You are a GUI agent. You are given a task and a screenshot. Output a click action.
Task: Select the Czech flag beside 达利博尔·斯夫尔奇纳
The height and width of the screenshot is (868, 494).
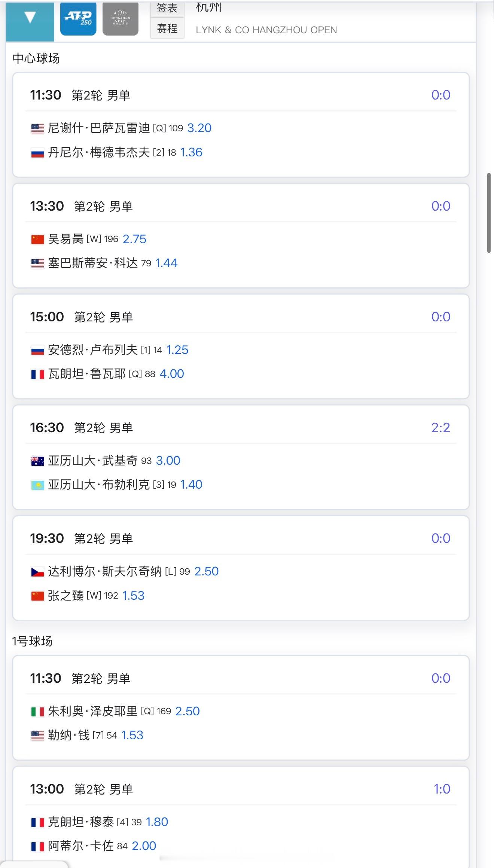tap(37, 572)
